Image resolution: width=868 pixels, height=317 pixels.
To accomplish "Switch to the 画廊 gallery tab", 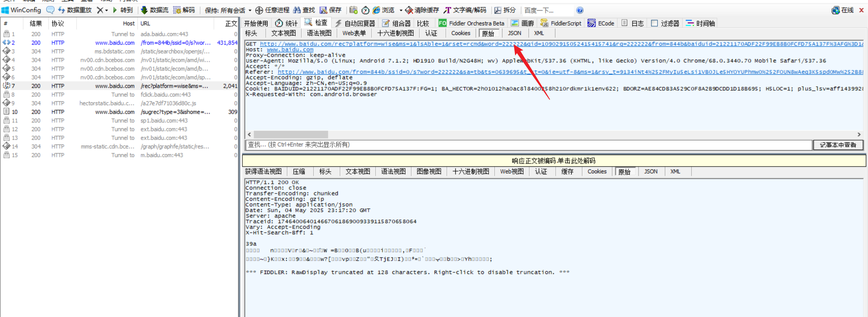I will pyautogui.click(x=522, y=23).
